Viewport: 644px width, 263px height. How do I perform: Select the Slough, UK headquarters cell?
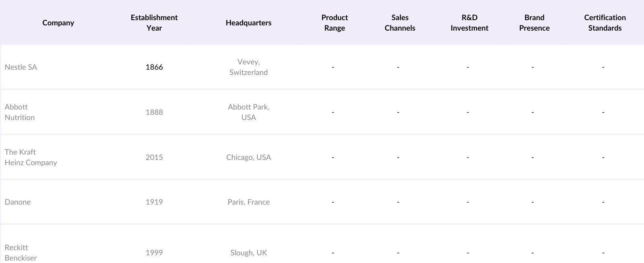click(248, 253)
